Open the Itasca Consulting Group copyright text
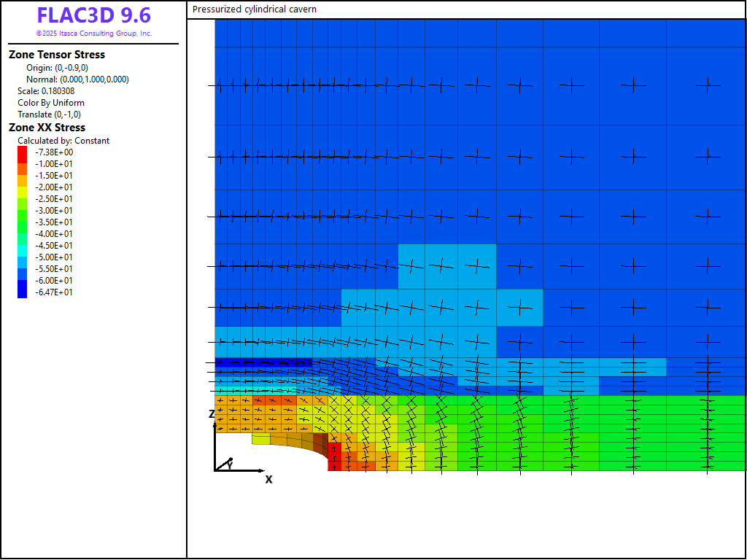This screenshot has height=560, width=747. point(93,34)
